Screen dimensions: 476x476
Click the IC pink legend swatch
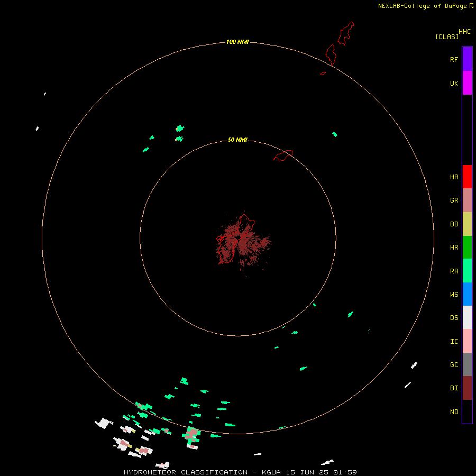[x=467, y=341]
